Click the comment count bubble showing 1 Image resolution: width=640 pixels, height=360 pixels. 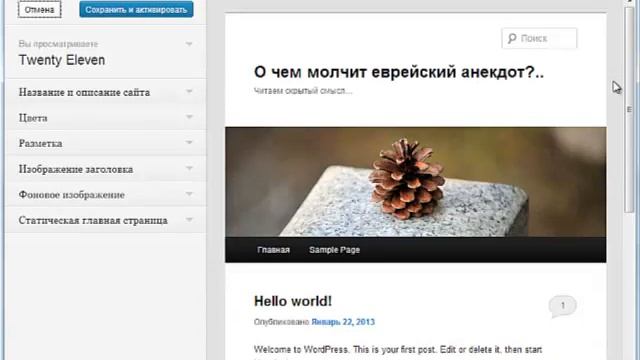[562, 306]
